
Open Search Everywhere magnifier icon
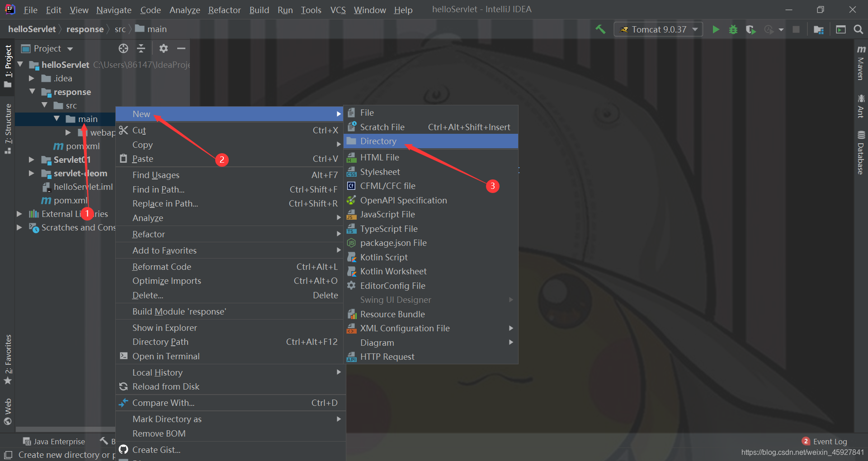[858, 29]
